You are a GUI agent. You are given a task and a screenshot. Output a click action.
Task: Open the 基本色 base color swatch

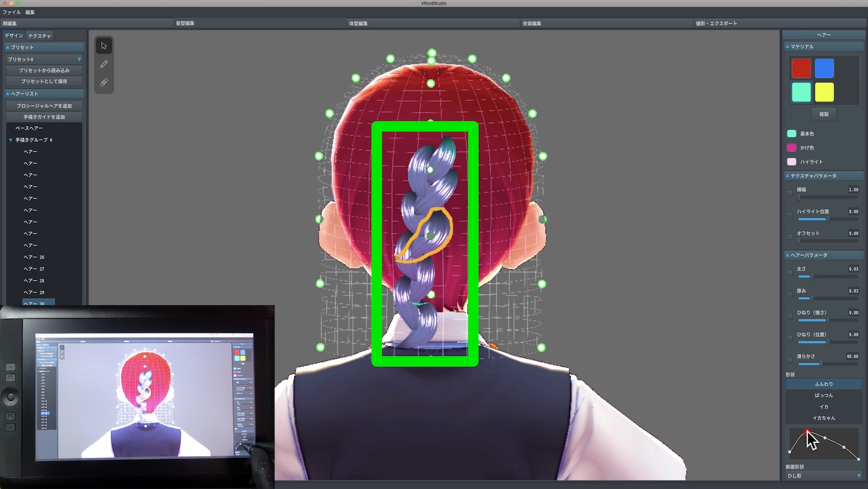tap(791, 133)
